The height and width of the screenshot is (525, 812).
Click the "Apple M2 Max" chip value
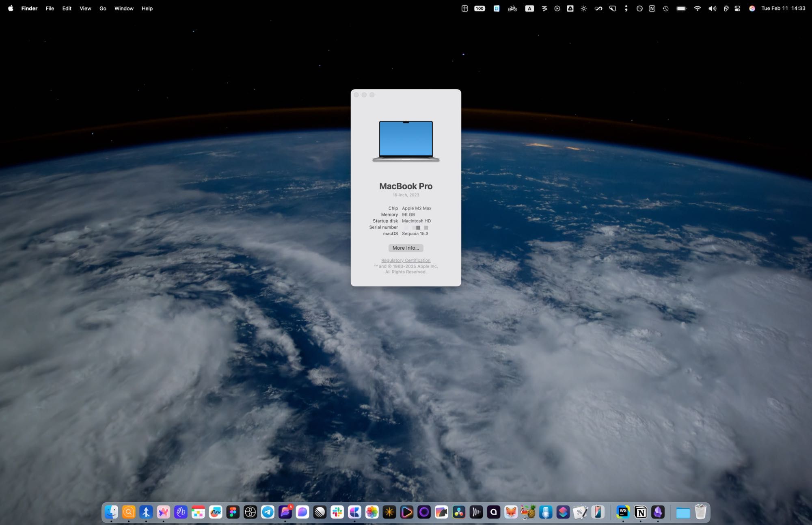tap(417, 208)
